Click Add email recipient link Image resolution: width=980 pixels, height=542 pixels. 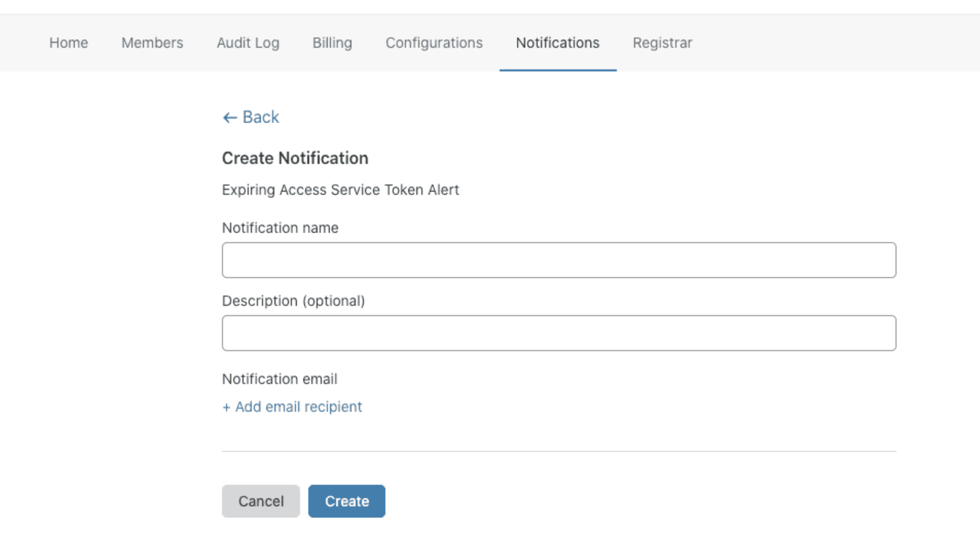click(292, 407)
